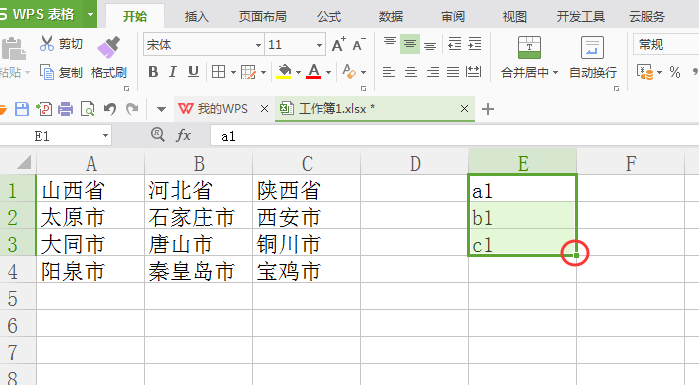This screenshot has height=385, width=699.
Task: Expand the font size dropdown
Action: 319,45
